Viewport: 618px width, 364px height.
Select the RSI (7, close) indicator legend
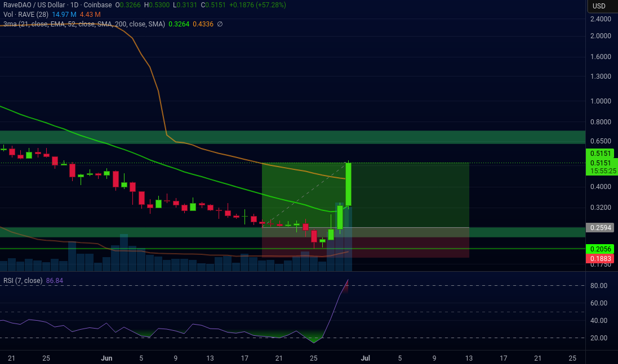pos(23,281)
